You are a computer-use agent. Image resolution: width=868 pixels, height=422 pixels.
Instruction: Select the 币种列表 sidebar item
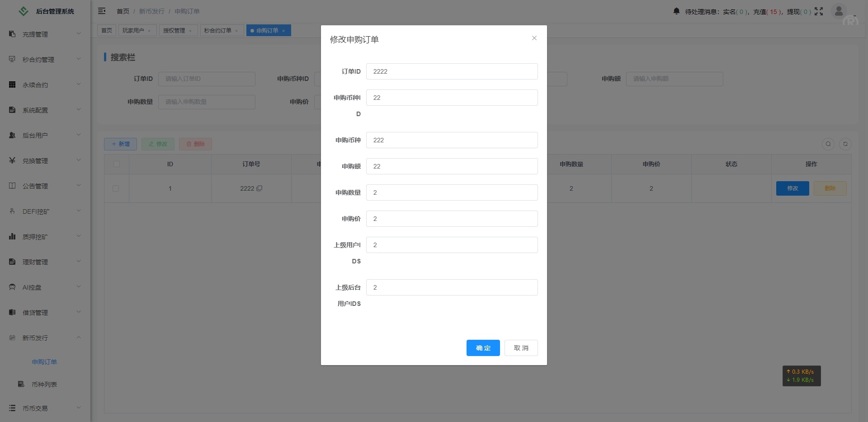pyautogui.click(x=44, y=384)
